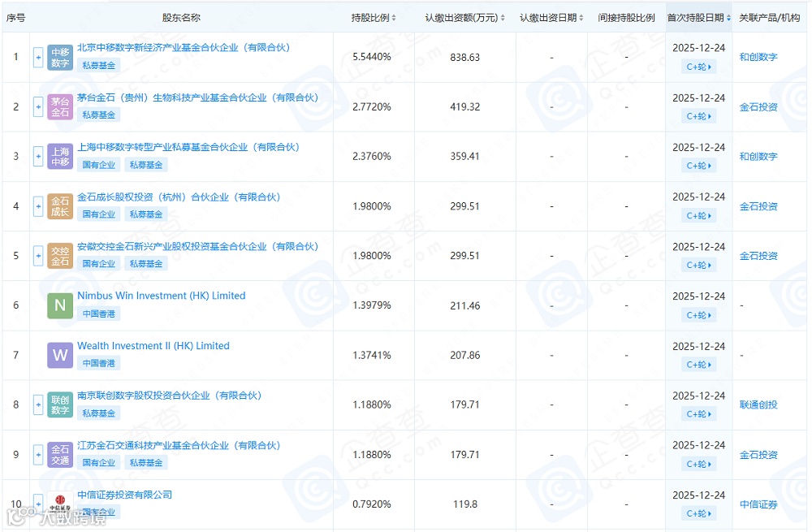Click C+轮 tag in row 7 Wealth Investment
Screen dimensions: 812x532
[698, 365]
